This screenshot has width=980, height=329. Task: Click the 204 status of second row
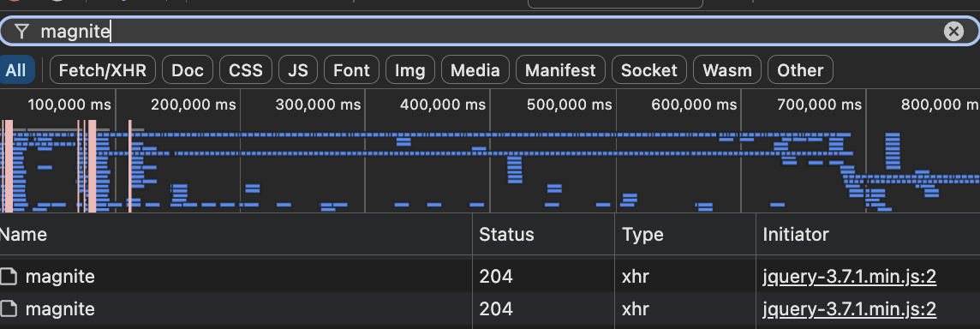coord(496,309)
